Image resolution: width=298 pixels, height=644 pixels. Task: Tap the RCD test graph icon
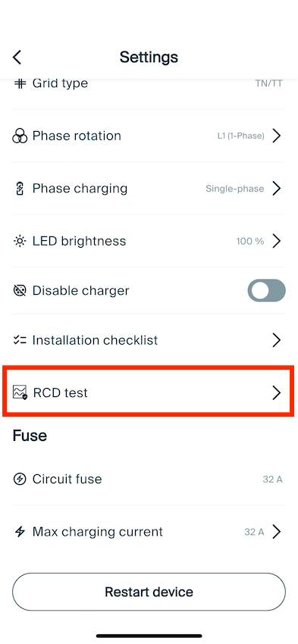20,392
